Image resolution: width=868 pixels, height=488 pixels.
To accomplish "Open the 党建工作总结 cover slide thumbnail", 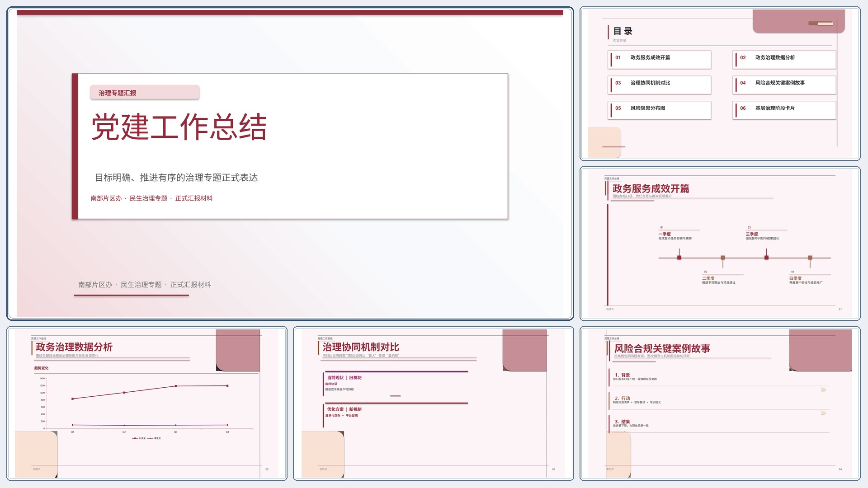I will tap(290, 164).
